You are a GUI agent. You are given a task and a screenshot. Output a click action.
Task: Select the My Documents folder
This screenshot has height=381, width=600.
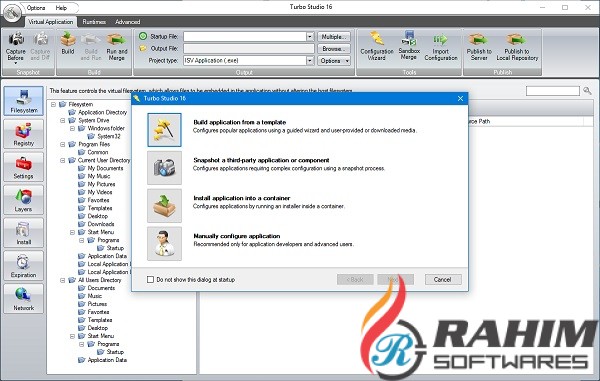coord(105,168)
